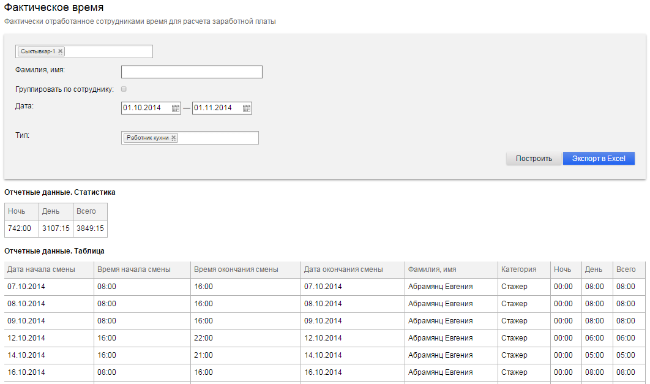The width and height of the screenshot is (650, 384).
Task: Remove the Работник кухни type tag
Action: pos(174,138)
